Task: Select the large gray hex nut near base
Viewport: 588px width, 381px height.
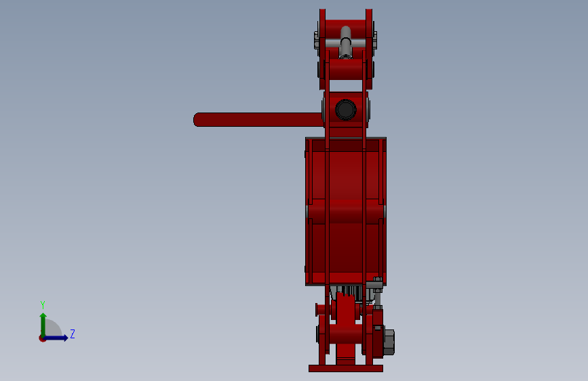Action: pyautogui.click(x=389, y=342)
